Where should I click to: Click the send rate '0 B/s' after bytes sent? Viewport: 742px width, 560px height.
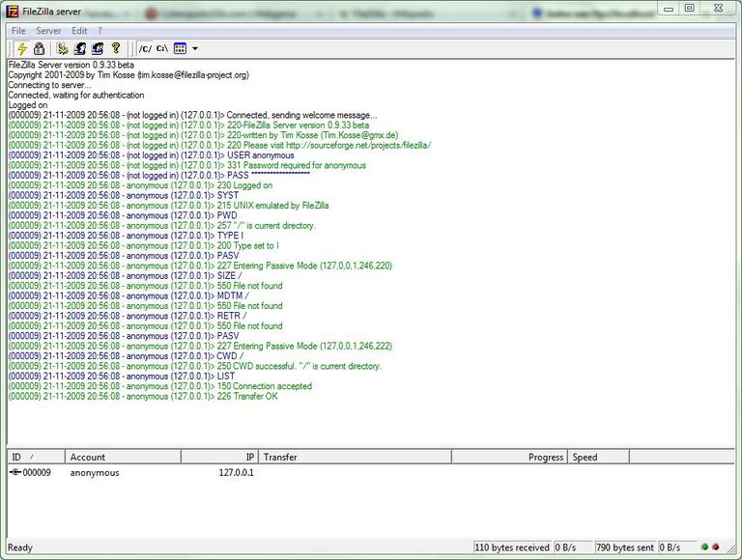click(x=671, y=547)
